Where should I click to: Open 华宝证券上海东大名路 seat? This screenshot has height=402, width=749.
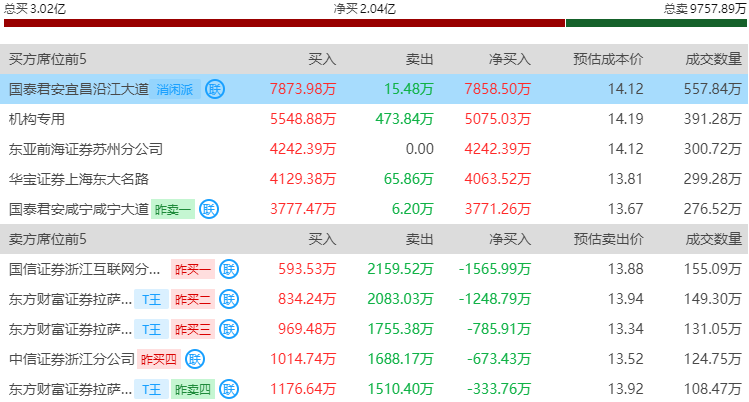pos(79,179)
